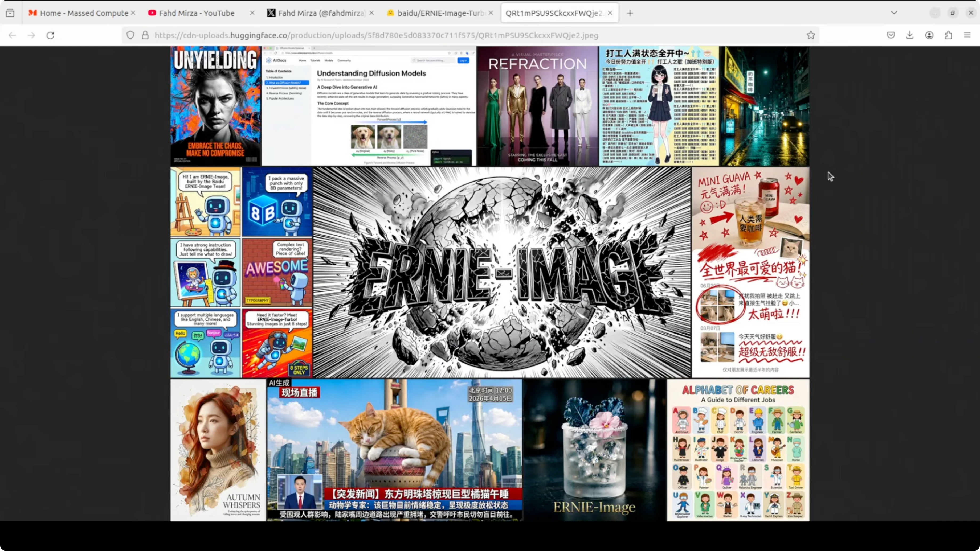Open the hamburger application menu
Viewport: 980px width, 551px height.
[x=967, y=35]
